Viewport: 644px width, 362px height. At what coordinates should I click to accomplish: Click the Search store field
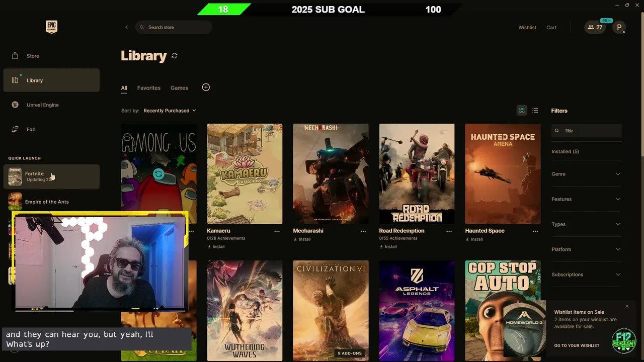(174, 27)
